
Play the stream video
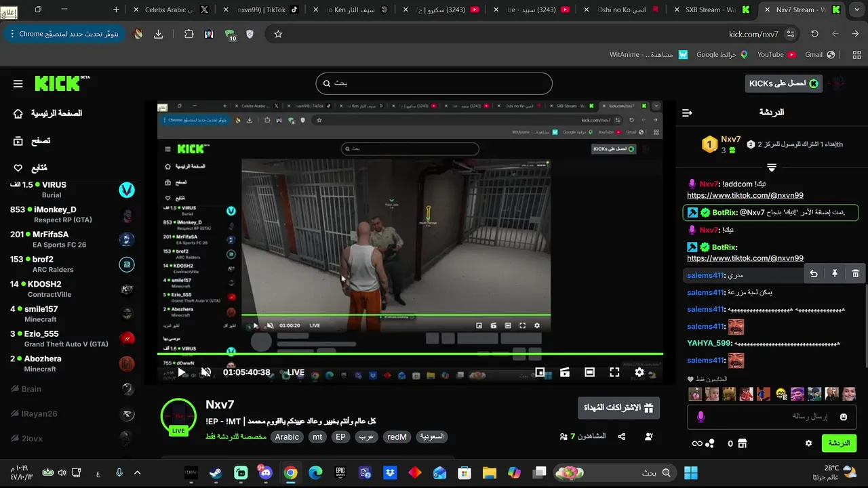[x=181, y=372]
